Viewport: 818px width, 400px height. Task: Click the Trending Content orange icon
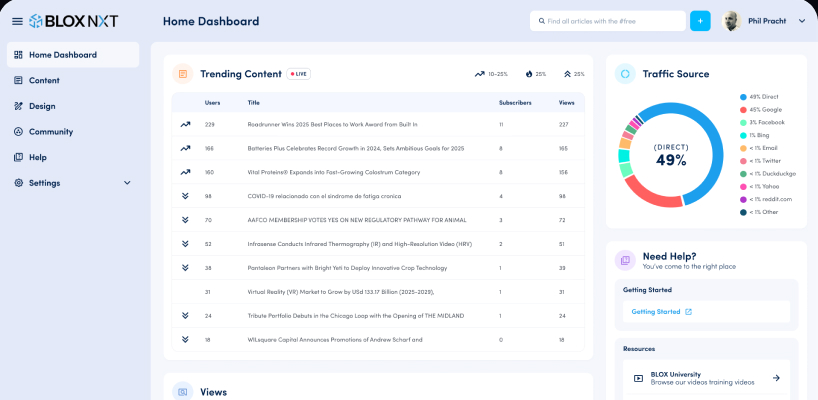point(183,74)
